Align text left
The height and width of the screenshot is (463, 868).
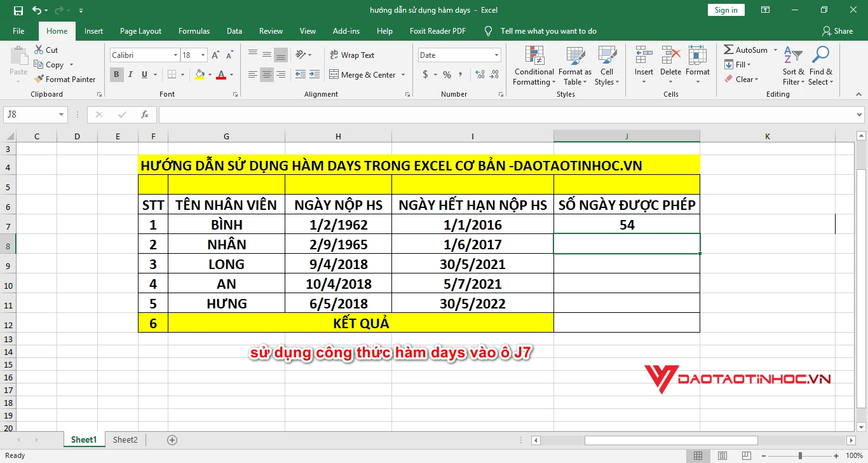point(253,74)
